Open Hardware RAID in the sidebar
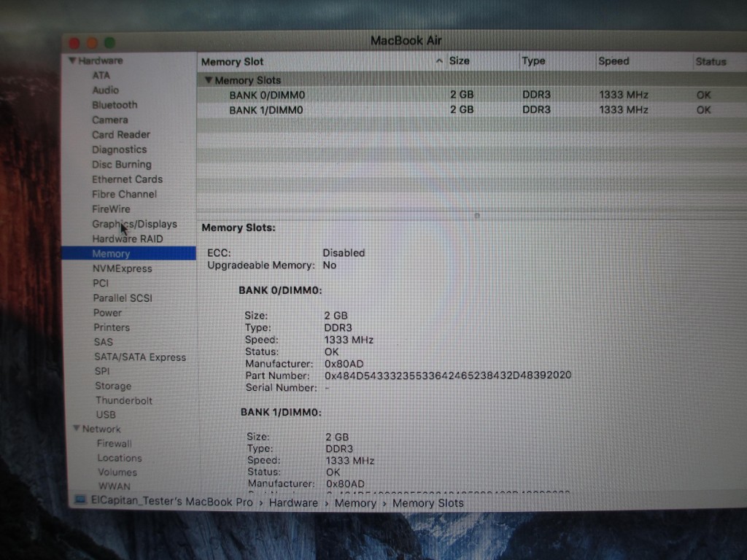The image size is (747, 560). [x=128, y=238]
